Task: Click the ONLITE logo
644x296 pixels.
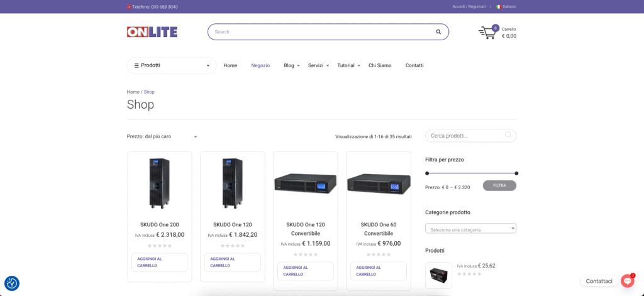Action: tap(152, 32)
